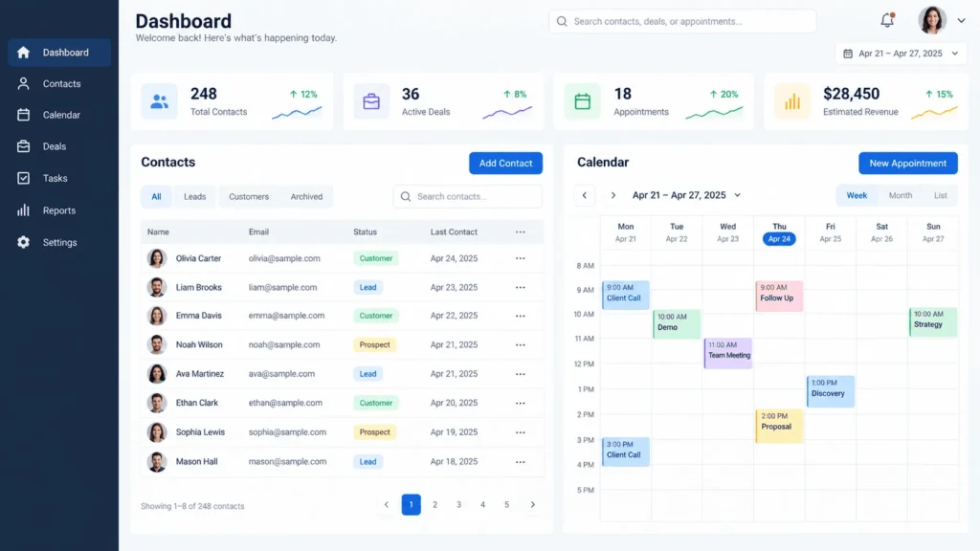Open Contacts in the sidebar
The width and height of the screenshot is (980, 551).
click(59, 84)
